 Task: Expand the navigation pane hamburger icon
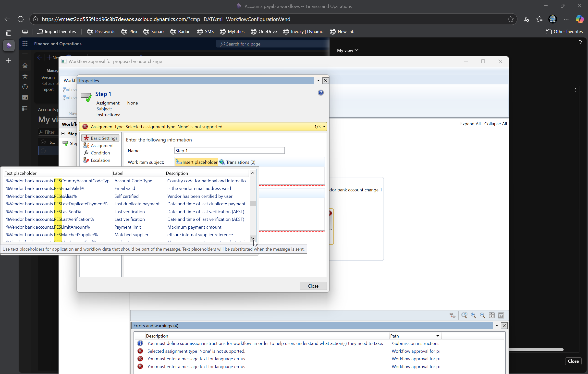click(25, 55)
